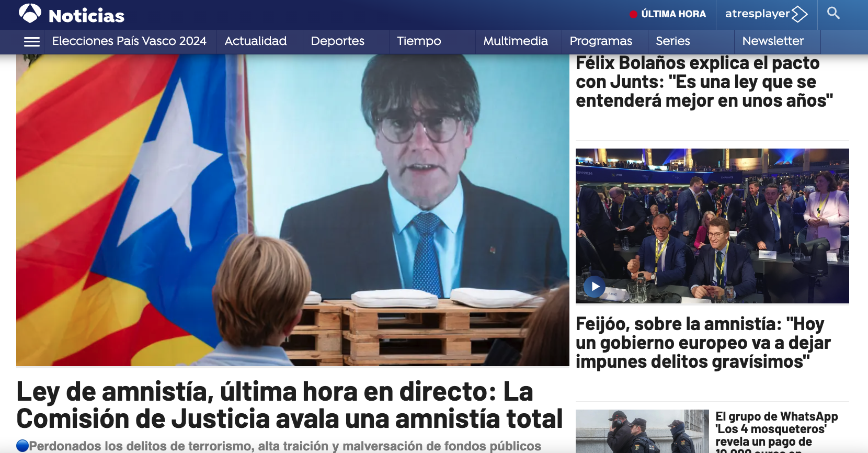The image size is (868, 453).
Task: Click the police officers thumbnail
Action: click(642, 432)
